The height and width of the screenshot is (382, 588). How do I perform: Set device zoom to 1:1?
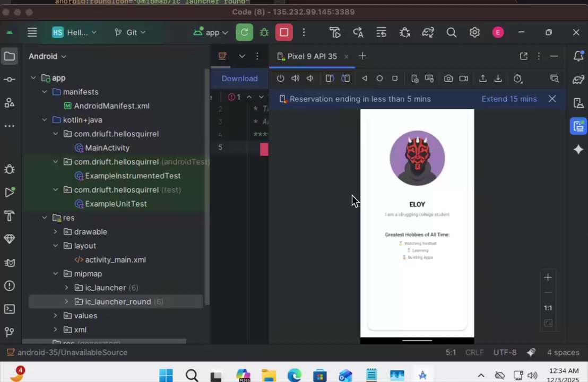coord(548,308)
